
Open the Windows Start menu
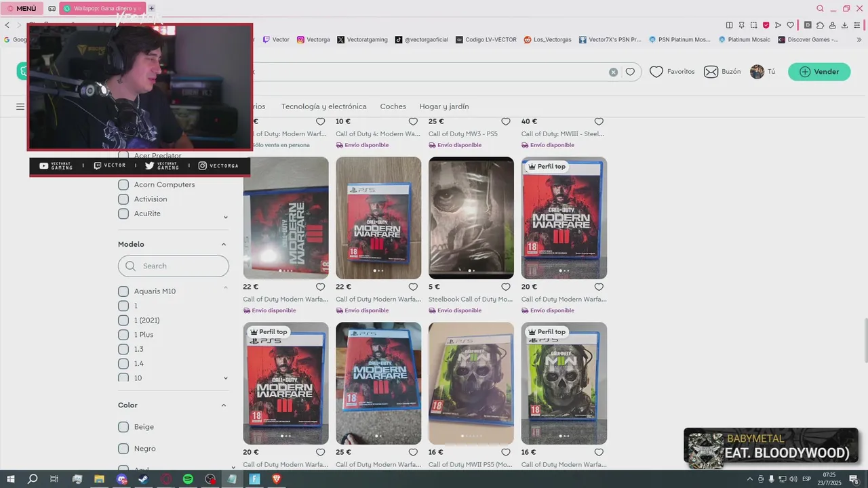pos(11,479)
